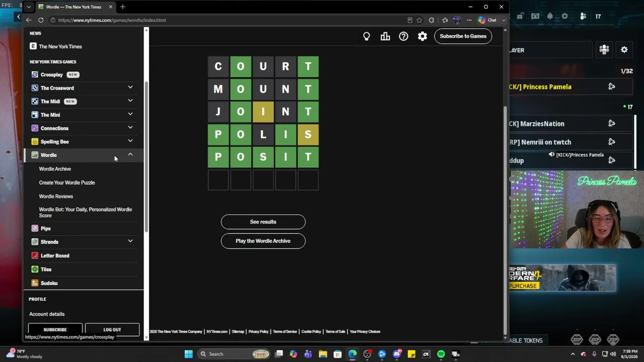Open the game panel settings gear beside squad icon
Image resolution: width=644 pixels, height=362 pixels.
pyautogui.click(x=624, y=50)
